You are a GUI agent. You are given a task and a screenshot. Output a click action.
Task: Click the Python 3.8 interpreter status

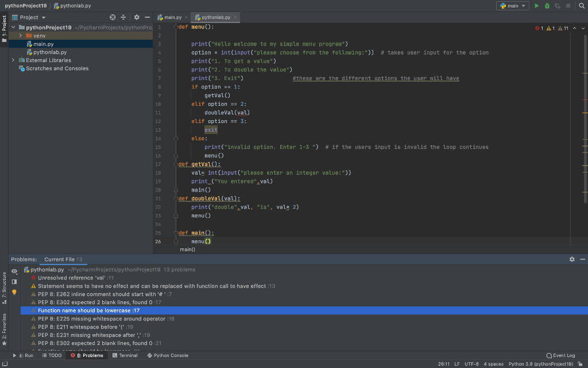tap(541, 364)
